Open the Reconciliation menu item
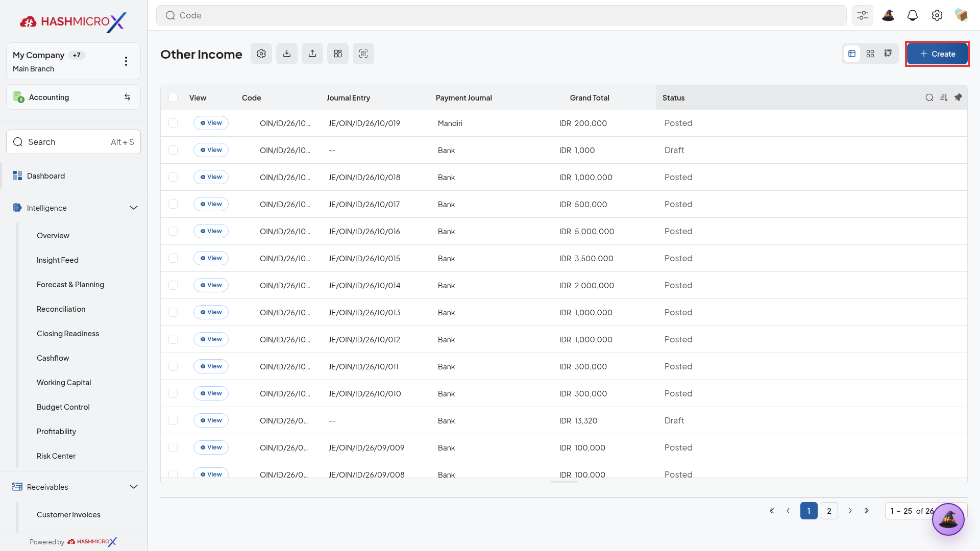The width and height of the screenshot is (980, 551). 61,309
